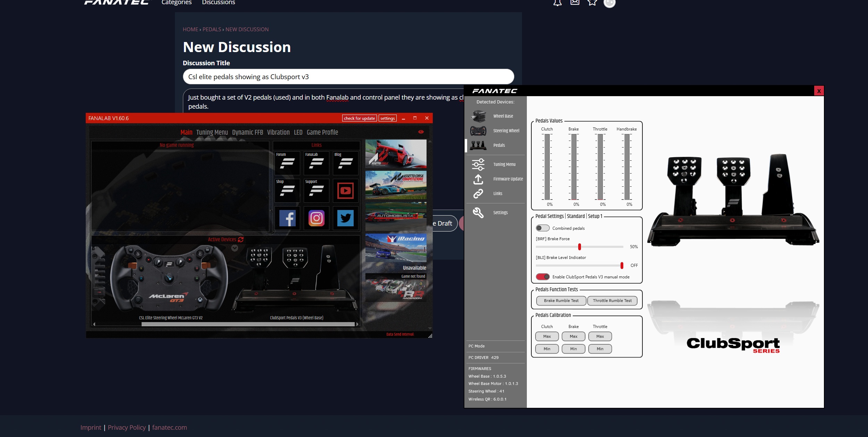Click the Fanatec logo in forum header
This screenshot has height=437, width=868.
click(x=117, y=2)
